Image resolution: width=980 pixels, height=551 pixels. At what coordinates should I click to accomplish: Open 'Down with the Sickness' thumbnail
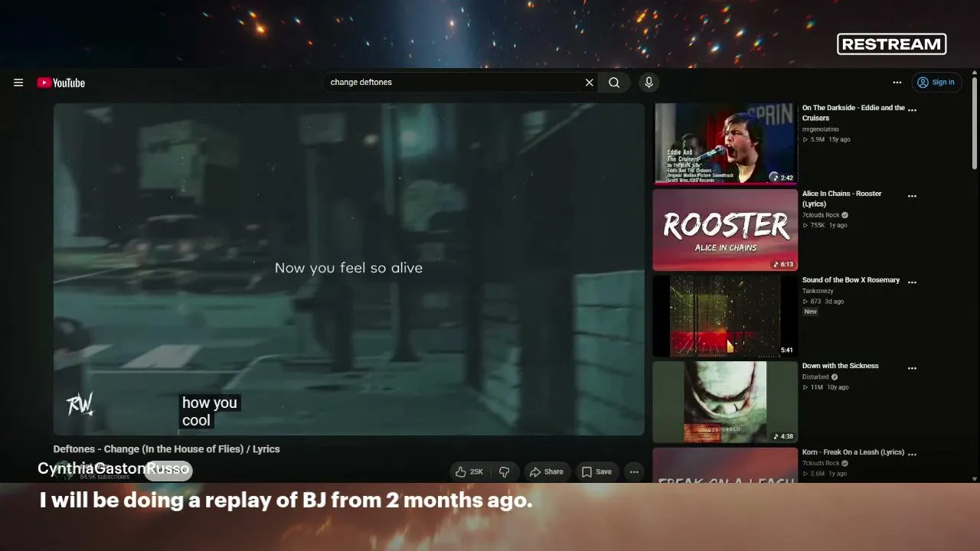coord(725,403)
